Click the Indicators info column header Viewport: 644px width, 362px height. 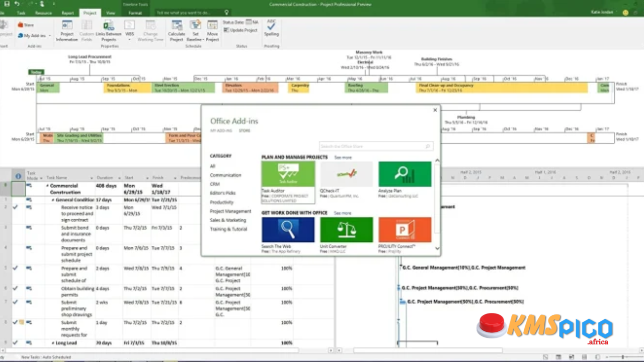(19, 176)
